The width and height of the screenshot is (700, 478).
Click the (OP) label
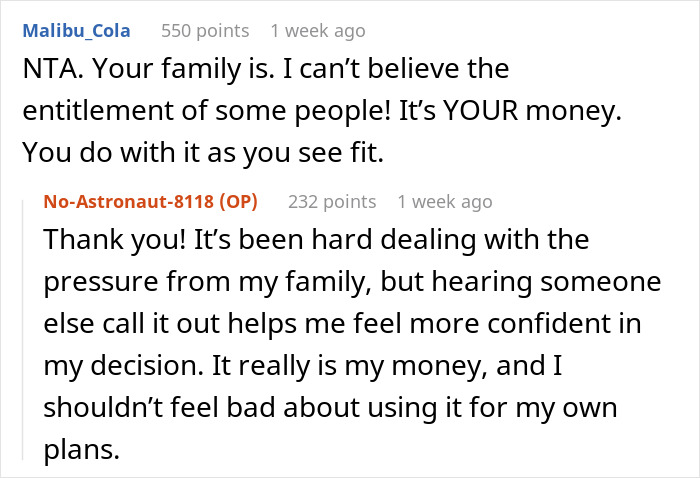pos(239,201)
